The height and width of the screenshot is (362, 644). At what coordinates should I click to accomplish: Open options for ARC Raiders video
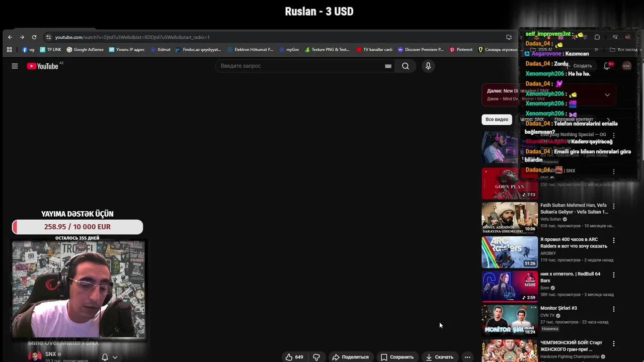613,240
